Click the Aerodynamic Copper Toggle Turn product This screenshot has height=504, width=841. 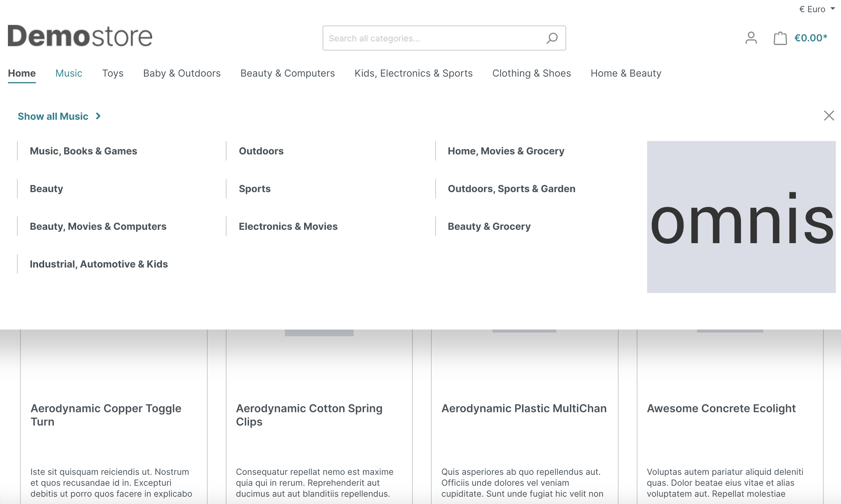click(x=106, y=415)
